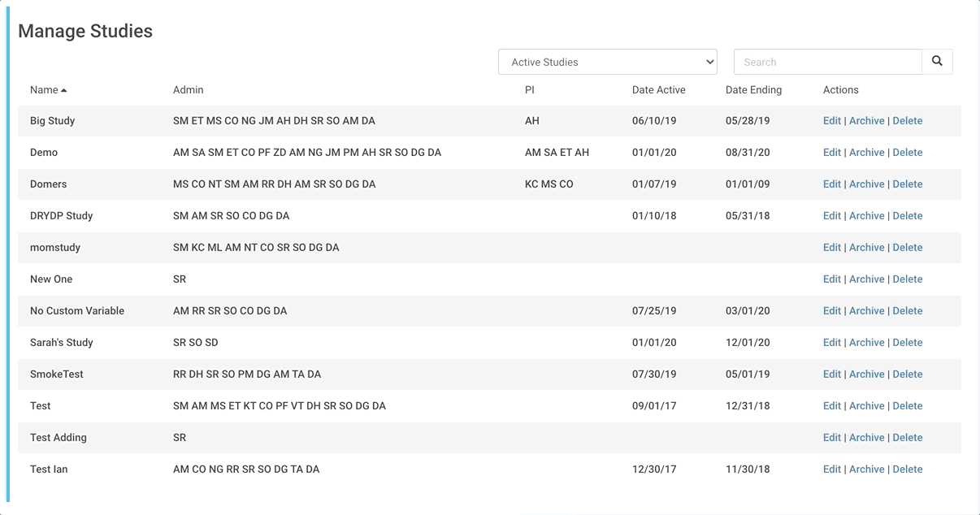The image size is (980, 515).
Task: Delete the Domers study
Action: 907,184
